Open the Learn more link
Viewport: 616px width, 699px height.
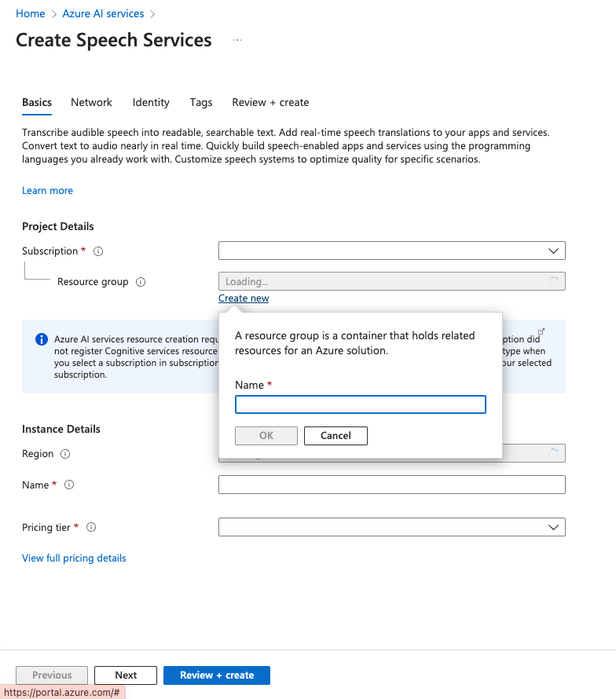[x=47, y=191]
